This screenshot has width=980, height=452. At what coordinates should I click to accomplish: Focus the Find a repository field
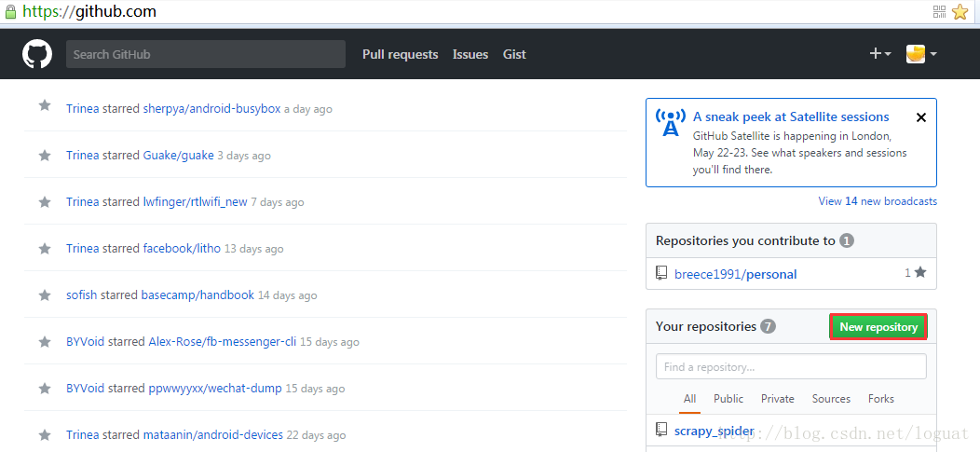click(791, 366)
